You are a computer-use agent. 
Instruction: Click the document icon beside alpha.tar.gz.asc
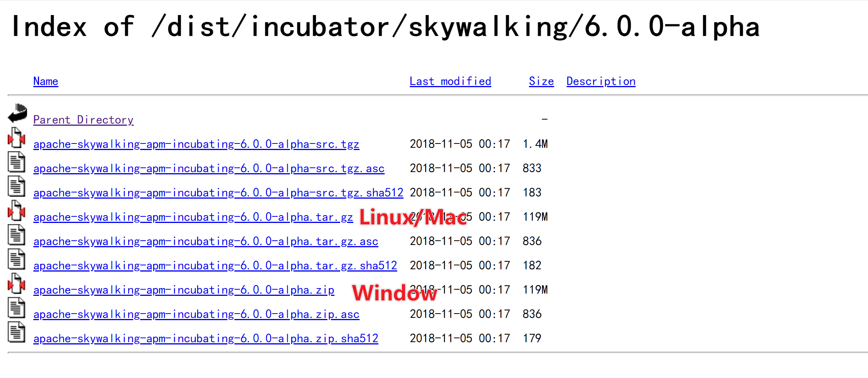click(17, 235)
